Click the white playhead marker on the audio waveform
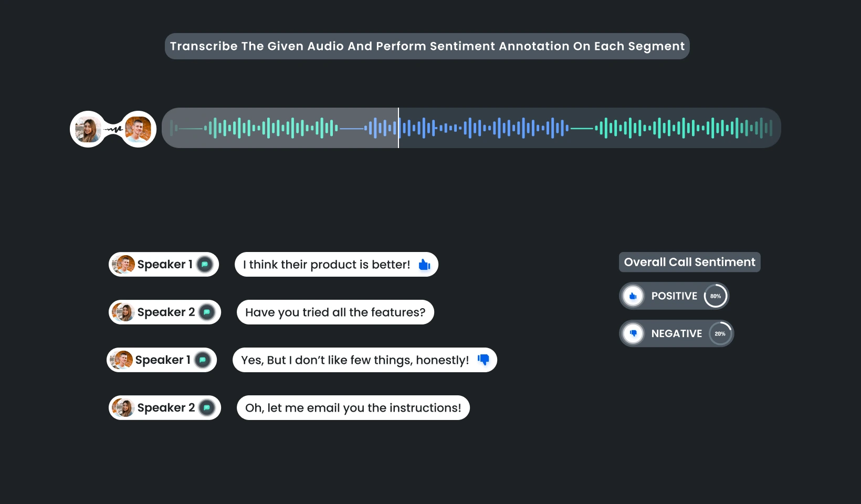This screenshot has width=861, height=504. point(398,128)
